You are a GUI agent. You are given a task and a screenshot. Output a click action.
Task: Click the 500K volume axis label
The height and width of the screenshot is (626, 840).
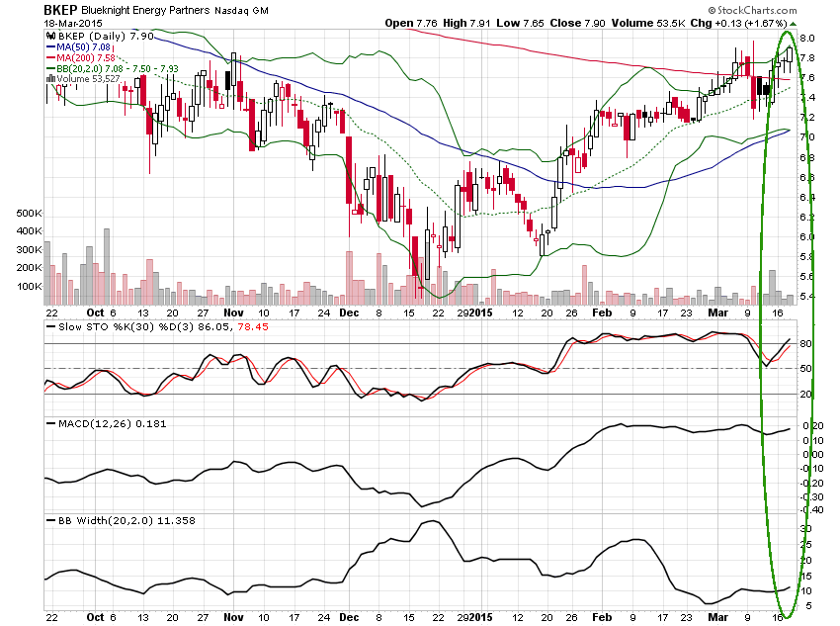tap(29, 214)
